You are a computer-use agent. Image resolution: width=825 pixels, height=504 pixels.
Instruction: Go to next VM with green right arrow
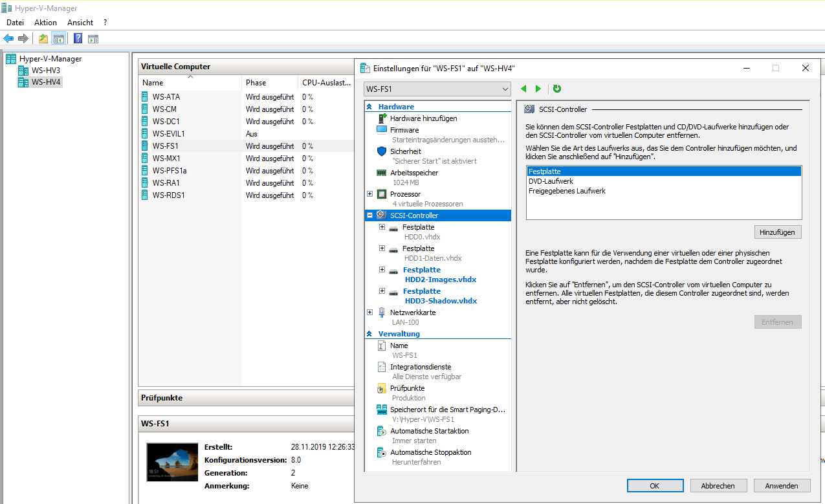pos(538,89)
